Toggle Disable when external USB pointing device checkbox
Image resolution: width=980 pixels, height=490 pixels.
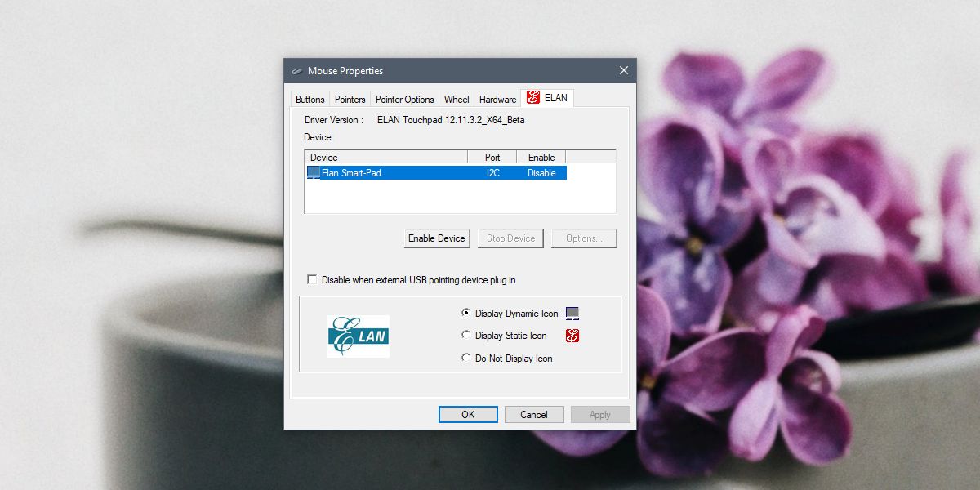click(x=312, y=280)
